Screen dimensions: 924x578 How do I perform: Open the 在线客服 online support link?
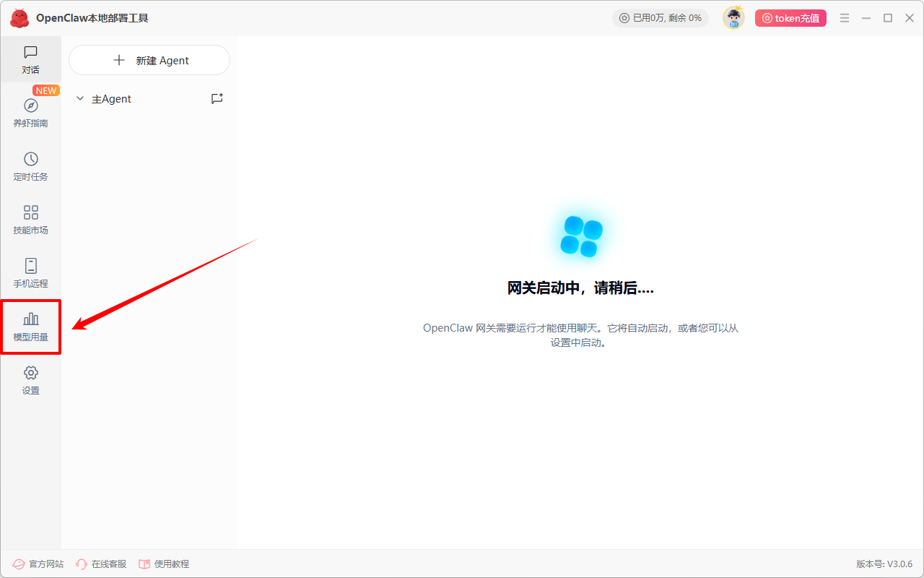pos(101,564)
